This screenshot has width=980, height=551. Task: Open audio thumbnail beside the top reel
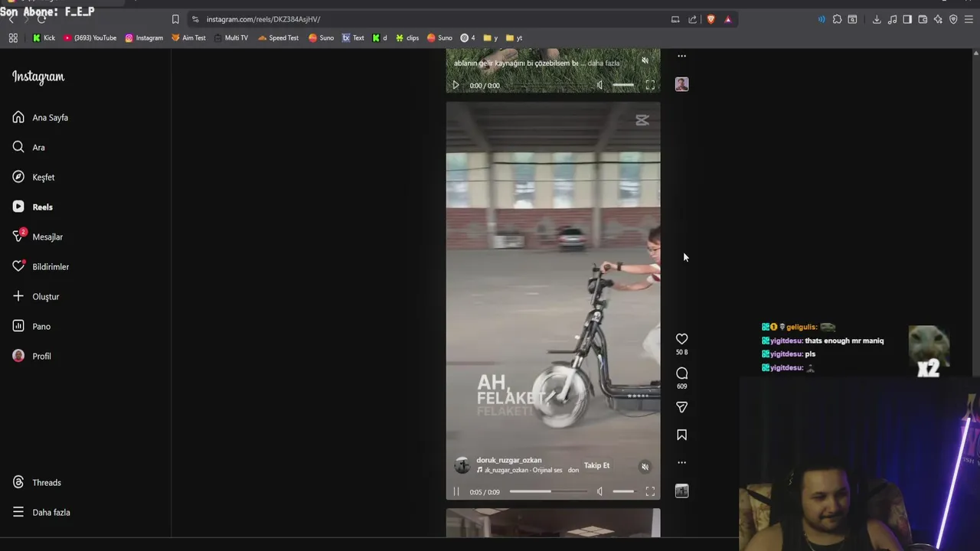(x=681, y=84)
